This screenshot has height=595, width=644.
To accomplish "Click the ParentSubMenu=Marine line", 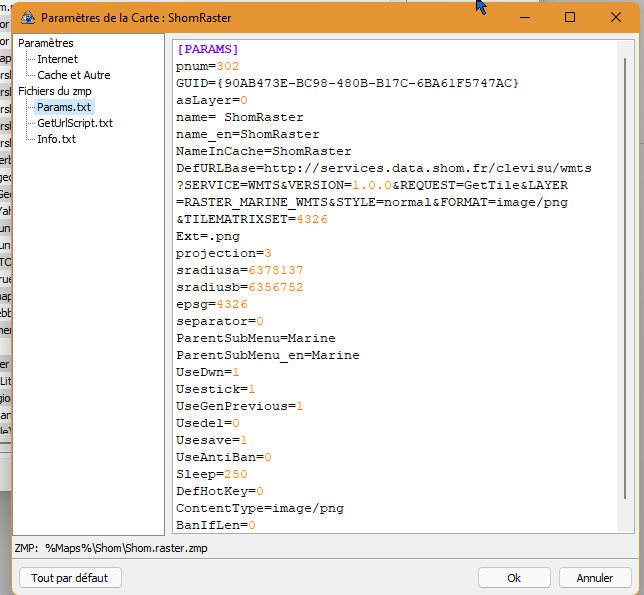I will [256, 338].
